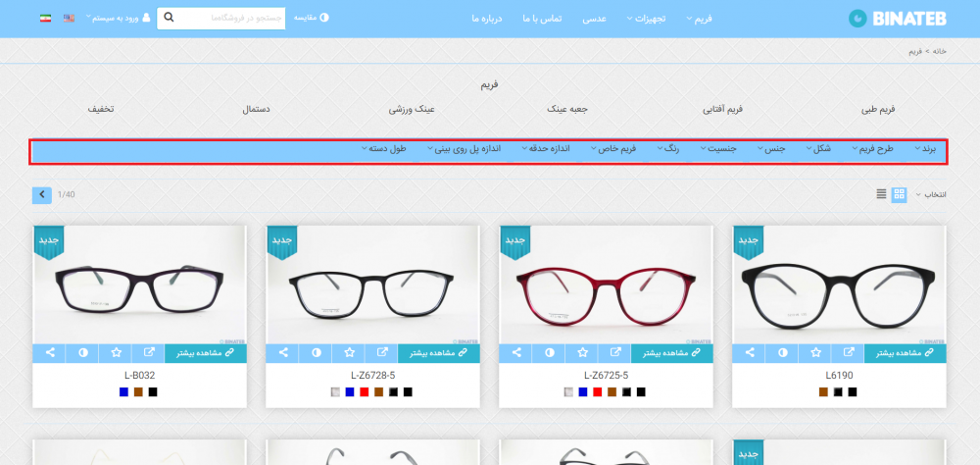The width and height of the screenshot is (980, 465).
Task: Click the search magnifier icon
Action: pos(169,19)
